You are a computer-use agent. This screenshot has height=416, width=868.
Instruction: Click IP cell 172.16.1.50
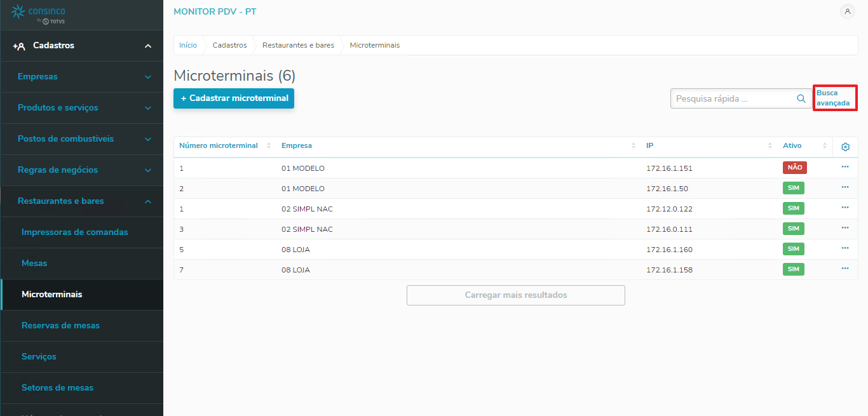667,189
